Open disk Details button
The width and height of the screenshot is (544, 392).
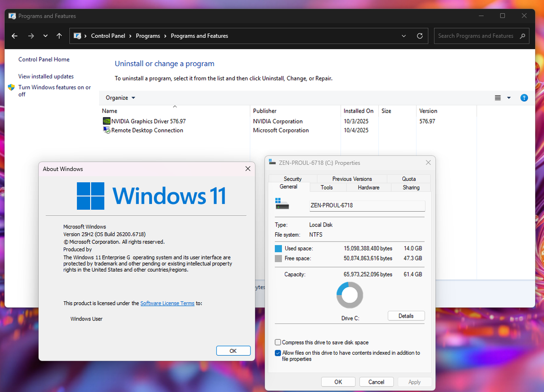406,316
